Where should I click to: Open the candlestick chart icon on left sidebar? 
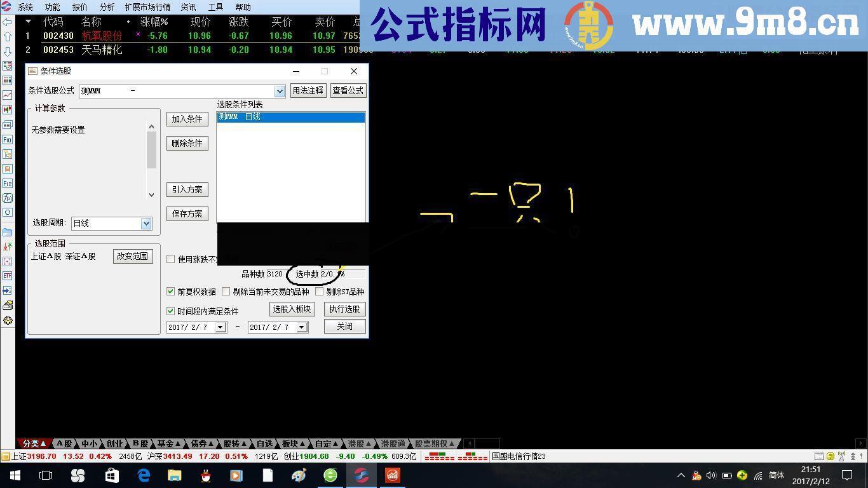[8, 108]
